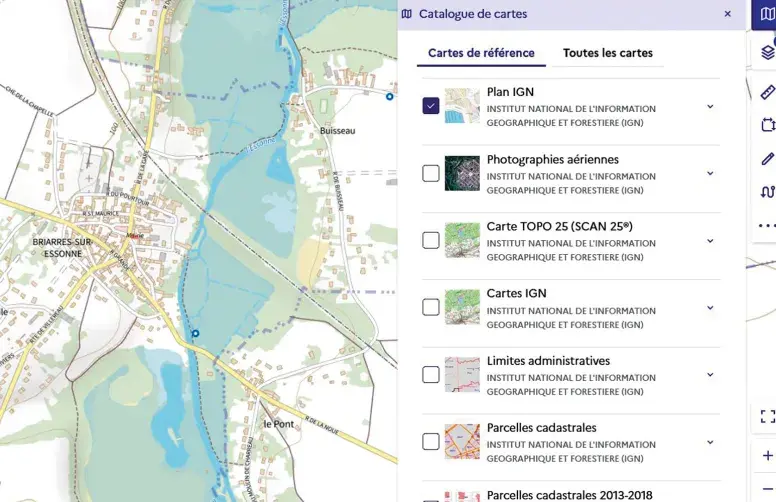
Task: Switch to Cartes de référence tab
Action: 481,53
